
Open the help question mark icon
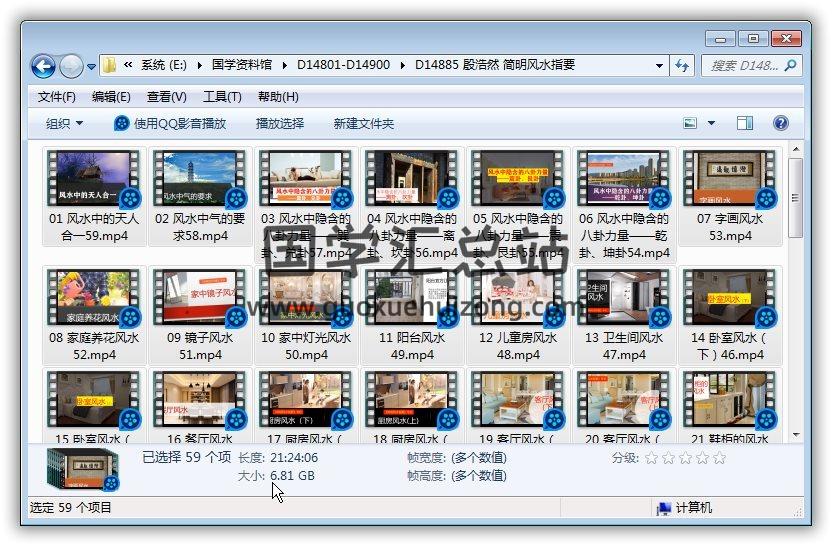[781, 123]
